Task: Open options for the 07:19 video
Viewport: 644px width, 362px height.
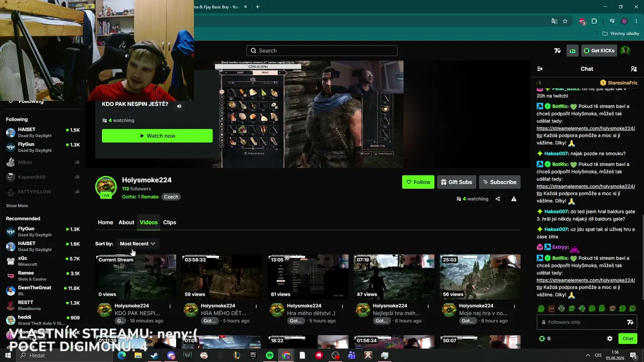Action: click(428, 306)
